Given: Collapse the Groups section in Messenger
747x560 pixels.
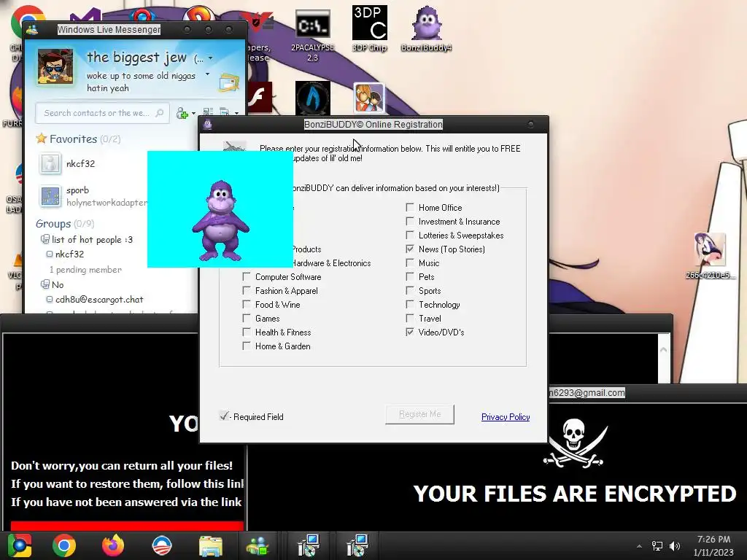Looking at the screenshot, I should (65, 224).
